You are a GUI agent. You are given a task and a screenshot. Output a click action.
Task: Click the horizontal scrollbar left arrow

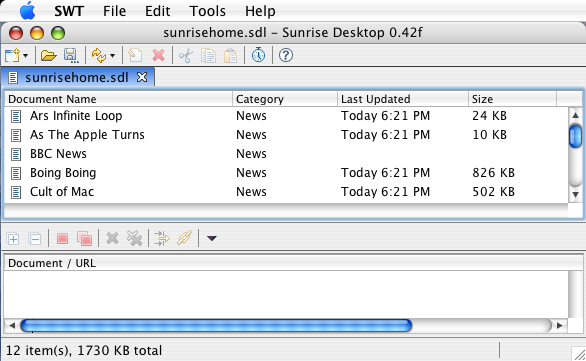(x=12, y=325)
